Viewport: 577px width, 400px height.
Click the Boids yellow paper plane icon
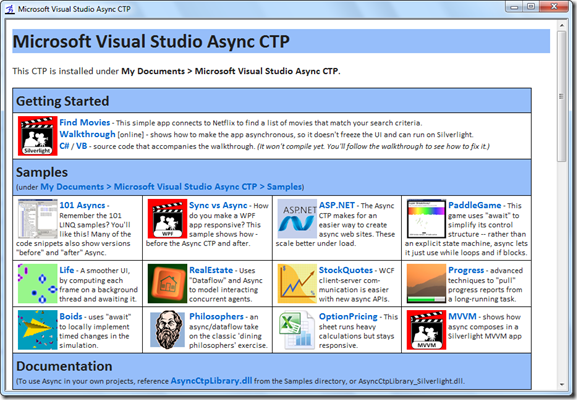pyautogui.click(x=38, y=330)
